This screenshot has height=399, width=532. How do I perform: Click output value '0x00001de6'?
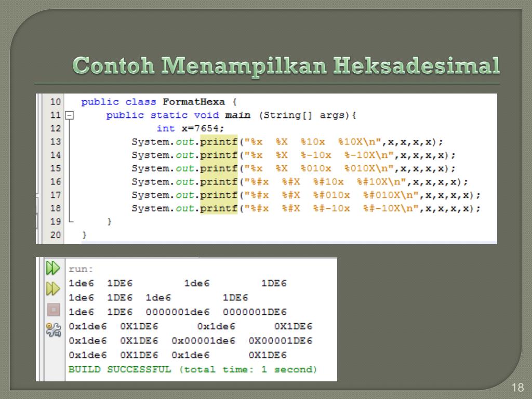[203, 340]
